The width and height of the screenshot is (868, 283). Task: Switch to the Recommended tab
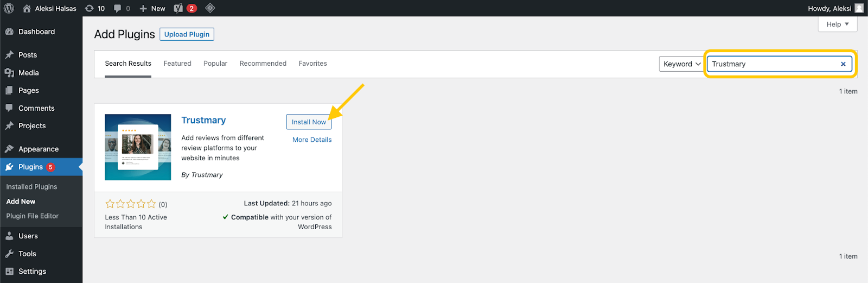pos(263,64)
